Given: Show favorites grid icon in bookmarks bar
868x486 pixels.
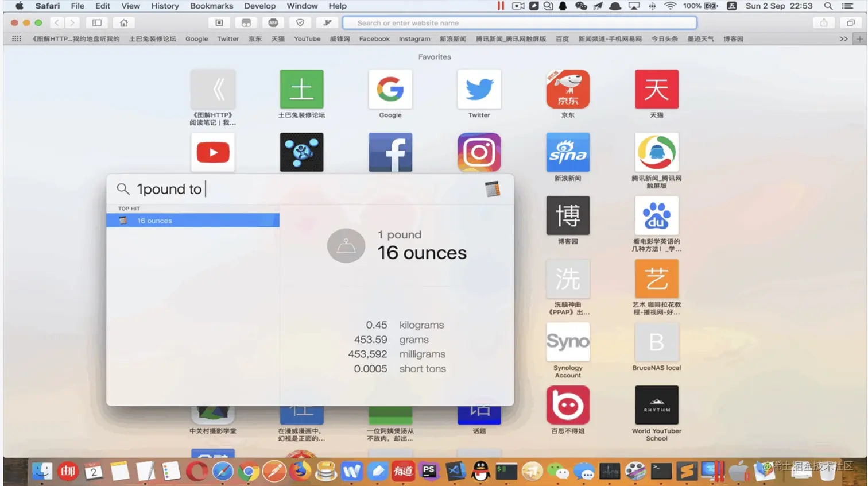Looking at the screenshot, I should click(x=17, y=39).
